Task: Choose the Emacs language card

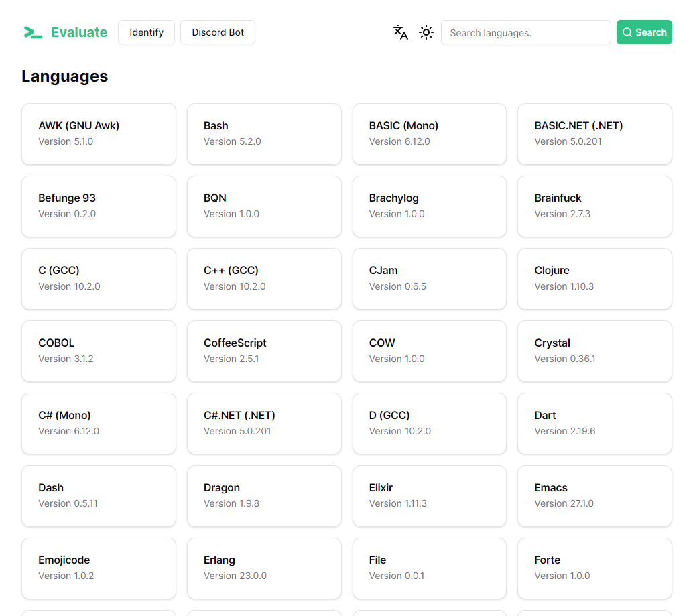Action: tap(595, 496)
